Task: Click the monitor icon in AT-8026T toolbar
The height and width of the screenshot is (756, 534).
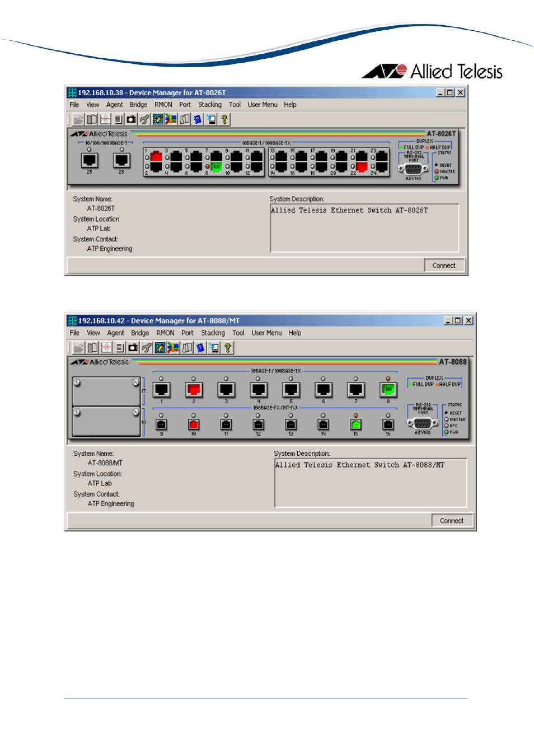Action: click(x=211, y=119)
